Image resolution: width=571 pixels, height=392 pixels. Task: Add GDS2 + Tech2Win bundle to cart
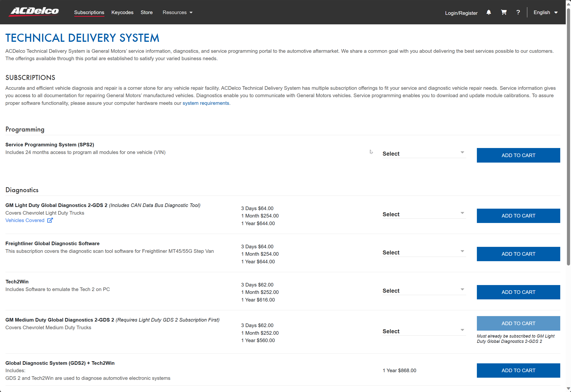(518, 370)
